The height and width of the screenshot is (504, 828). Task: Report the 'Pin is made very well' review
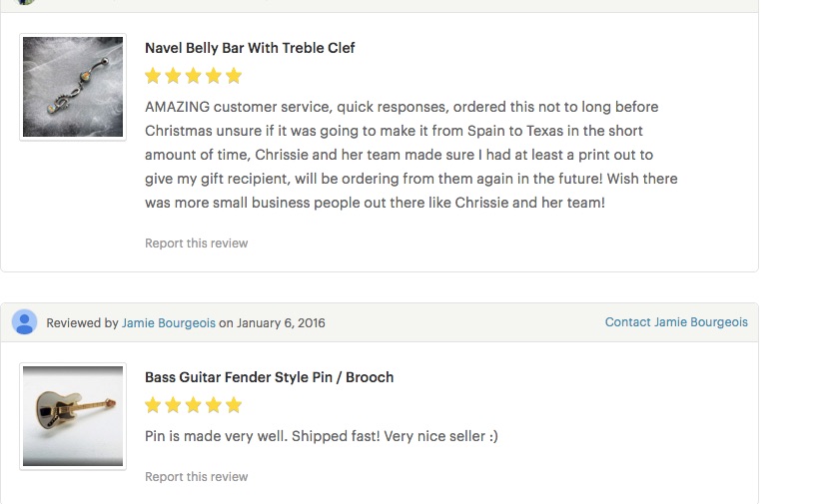pyautogui.click(x=196, y=477)
